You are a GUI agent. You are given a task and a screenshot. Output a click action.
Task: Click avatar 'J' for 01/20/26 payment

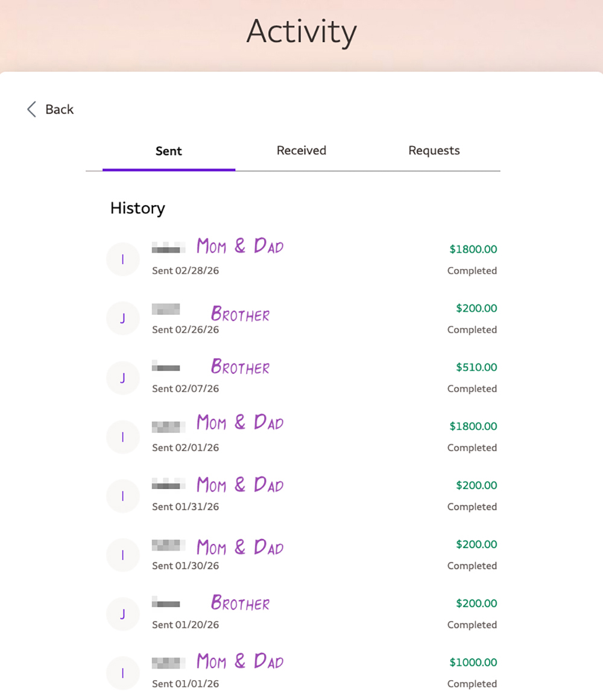point(123,614)
